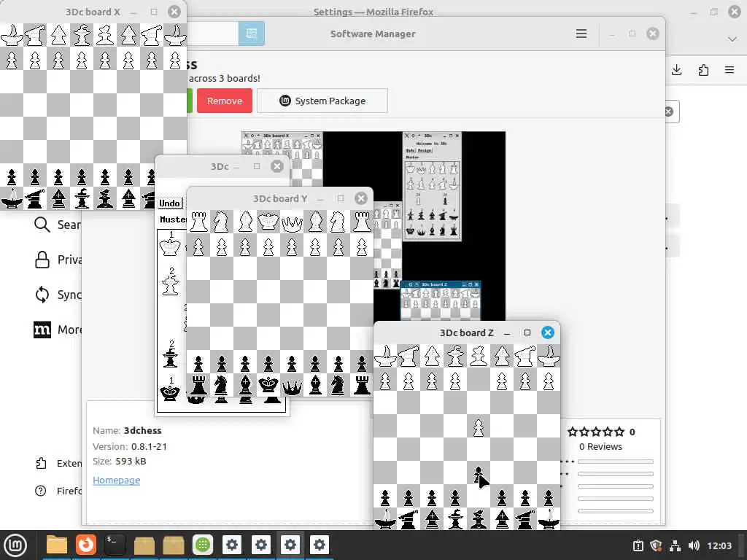Select the rightmost black rook on board Y
The image size is (747, 560).
[362, 385]
